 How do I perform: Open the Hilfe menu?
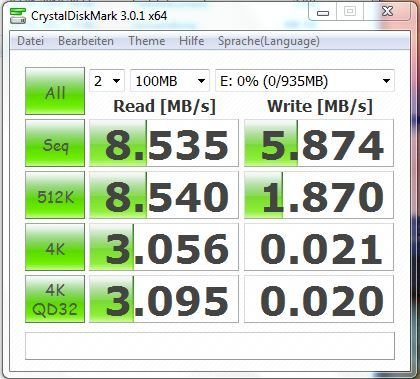(x=192, y=41)
